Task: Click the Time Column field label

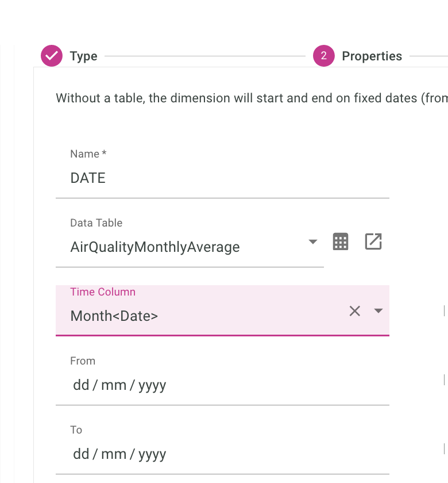Action: click(103, 292)
